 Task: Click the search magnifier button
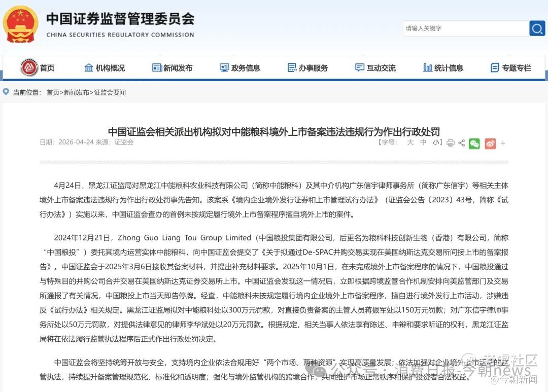coord(537,28)
